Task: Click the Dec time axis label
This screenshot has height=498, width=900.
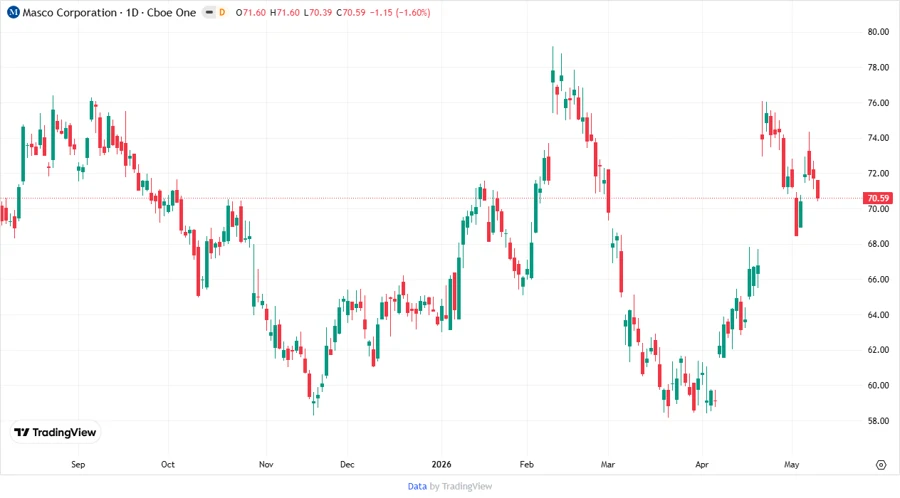Action: pyautogui.click(x=347, y=464)
